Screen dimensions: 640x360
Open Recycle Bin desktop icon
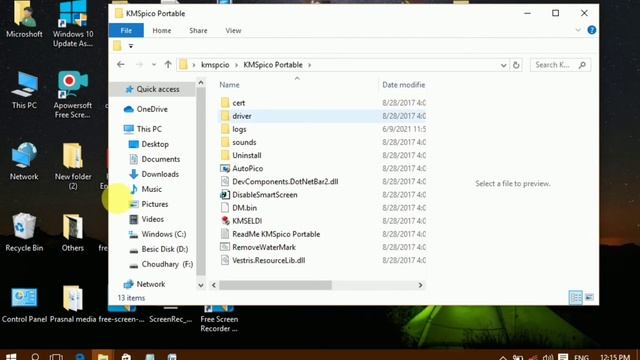point(24,231)
